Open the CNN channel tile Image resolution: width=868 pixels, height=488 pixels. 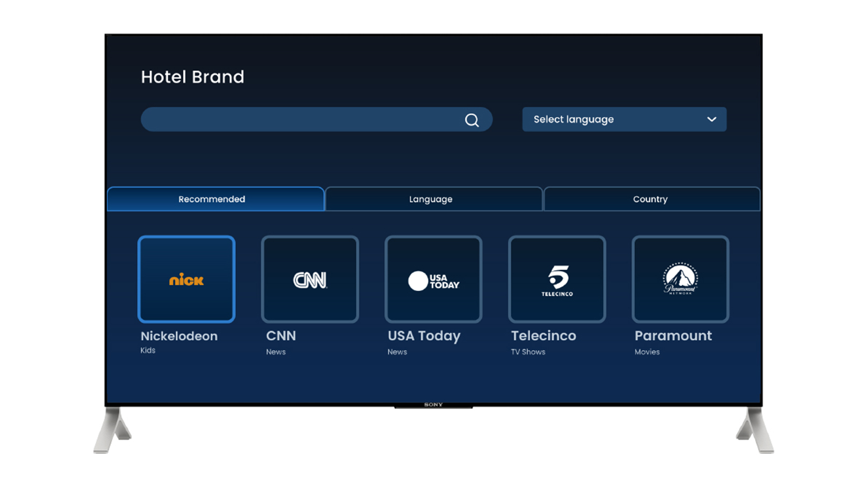tap(310, 279)
